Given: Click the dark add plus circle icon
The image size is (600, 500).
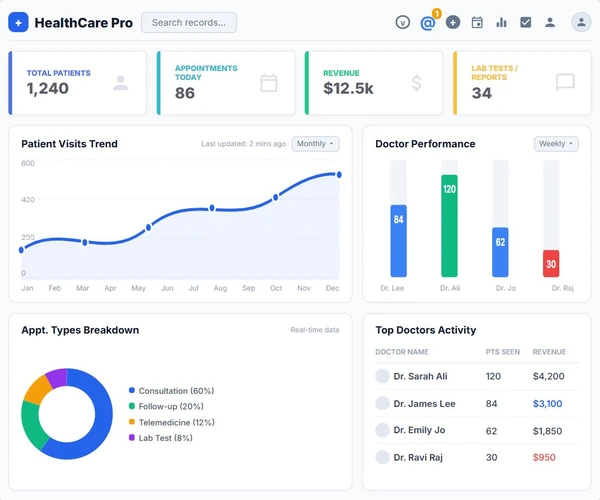Looking at the screenshot, I should click(453, 22).
